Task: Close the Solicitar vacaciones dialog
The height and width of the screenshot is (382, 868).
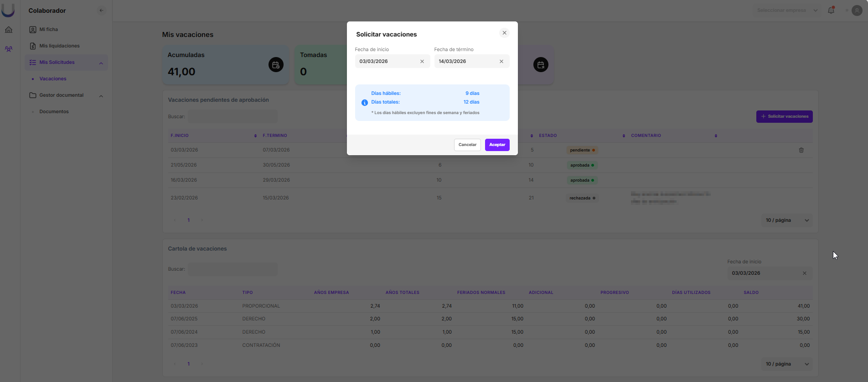Action: (x=504, y=33)
